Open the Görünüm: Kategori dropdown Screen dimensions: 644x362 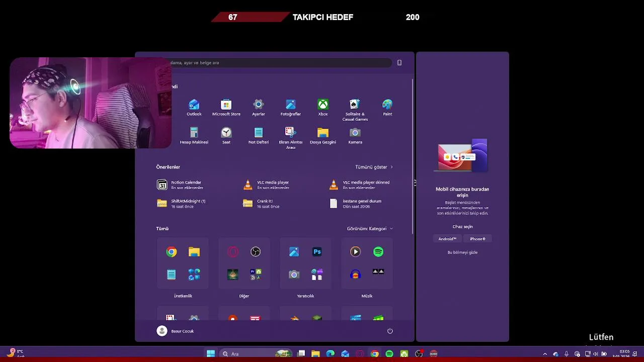point(370,229)
